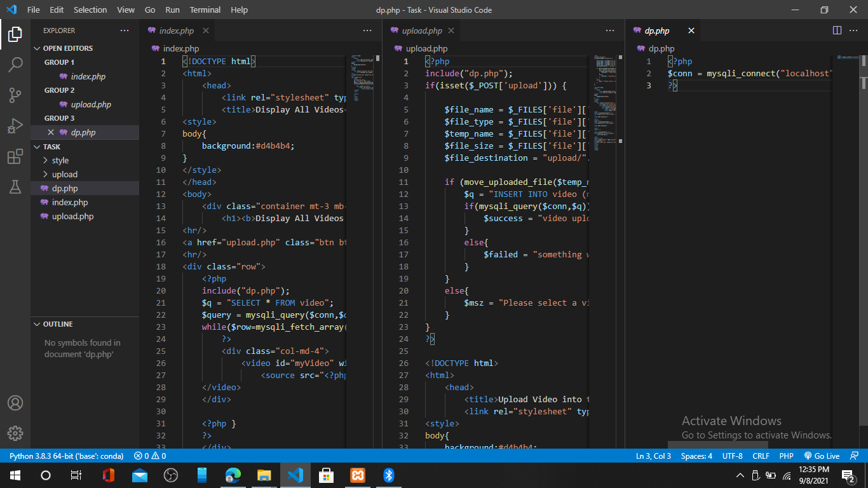Open the Selection menu

(x=90, y=10)
